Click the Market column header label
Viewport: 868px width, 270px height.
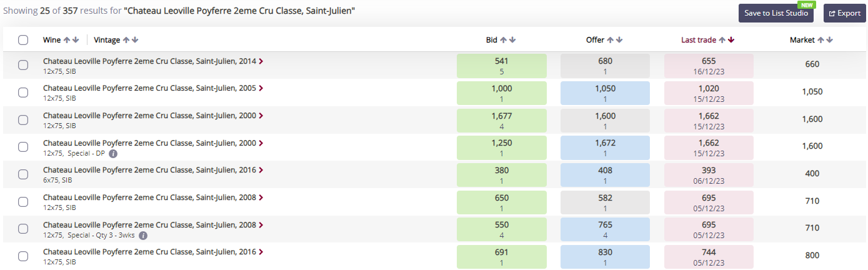point(802,40)
